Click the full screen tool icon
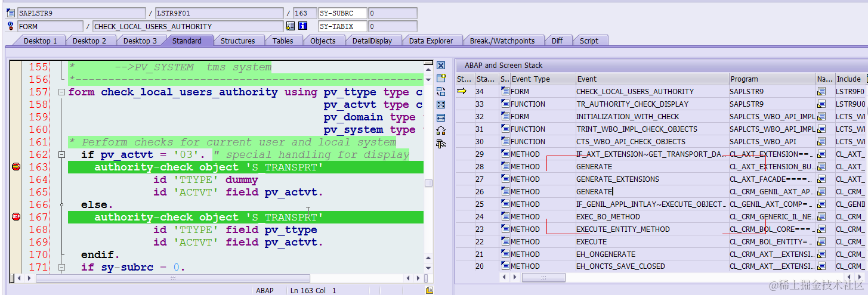 tap(441, 105)
